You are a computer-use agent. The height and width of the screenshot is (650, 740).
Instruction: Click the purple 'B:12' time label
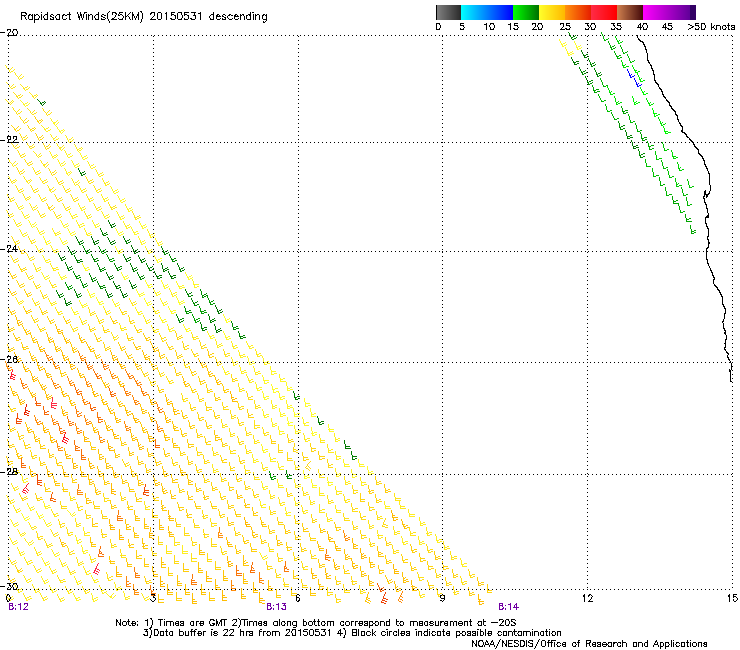click(x=18, y=607)
